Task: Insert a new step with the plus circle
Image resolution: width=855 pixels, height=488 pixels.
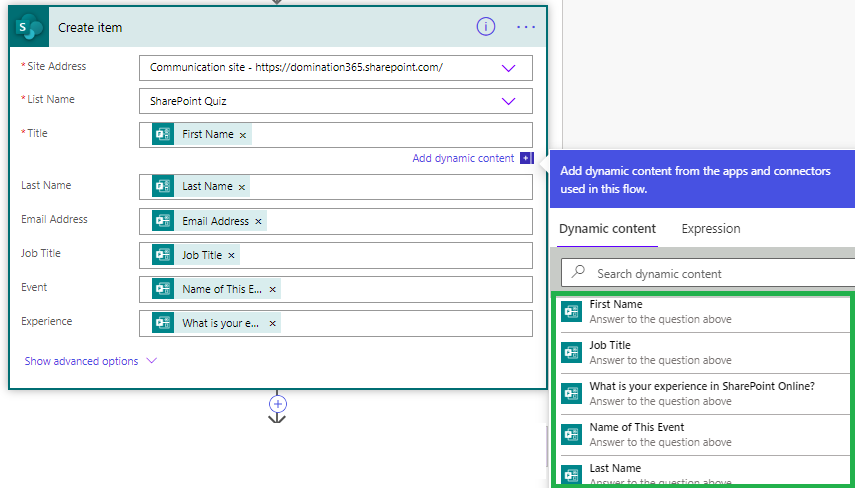Action: pyautogui.click(x=278, y=404)
